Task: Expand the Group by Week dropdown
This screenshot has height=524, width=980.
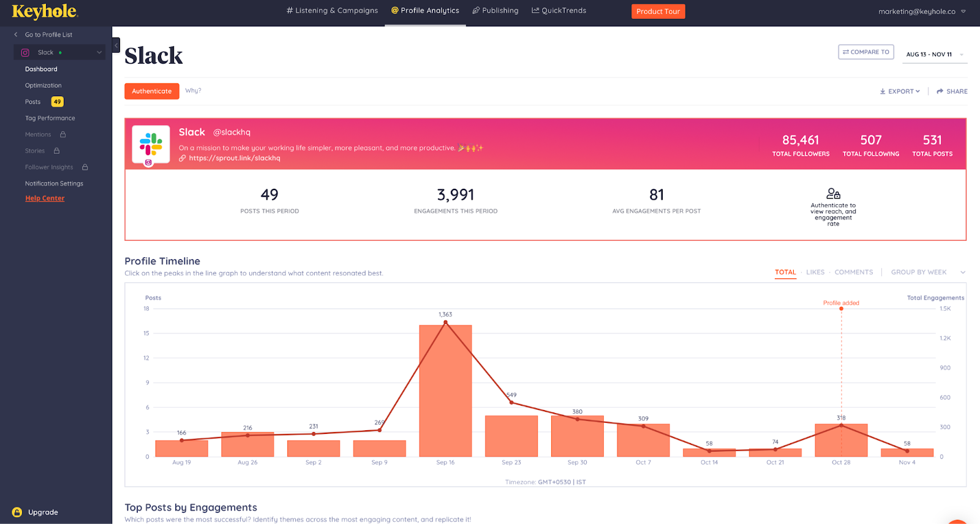Action: (927, 272)
